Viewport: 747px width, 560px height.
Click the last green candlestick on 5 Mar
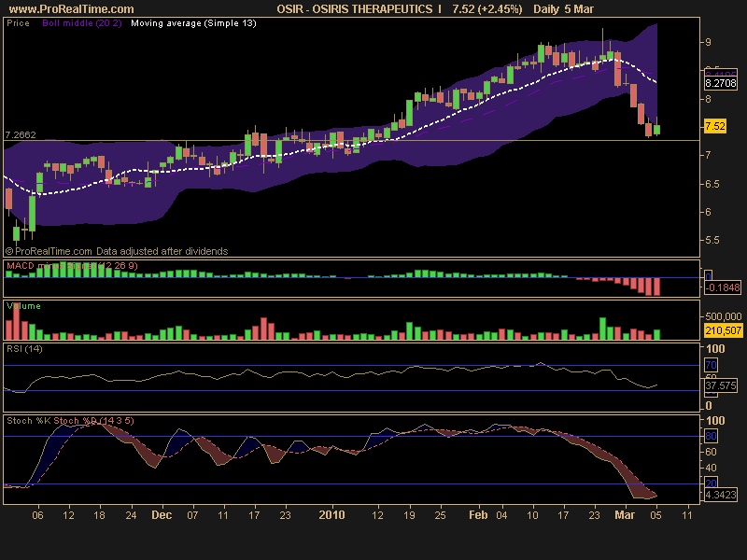(657, 130)
